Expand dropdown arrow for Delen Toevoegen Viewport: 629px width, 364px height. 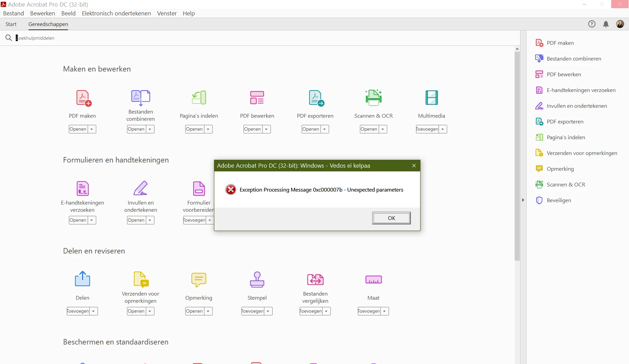point(93,311)
